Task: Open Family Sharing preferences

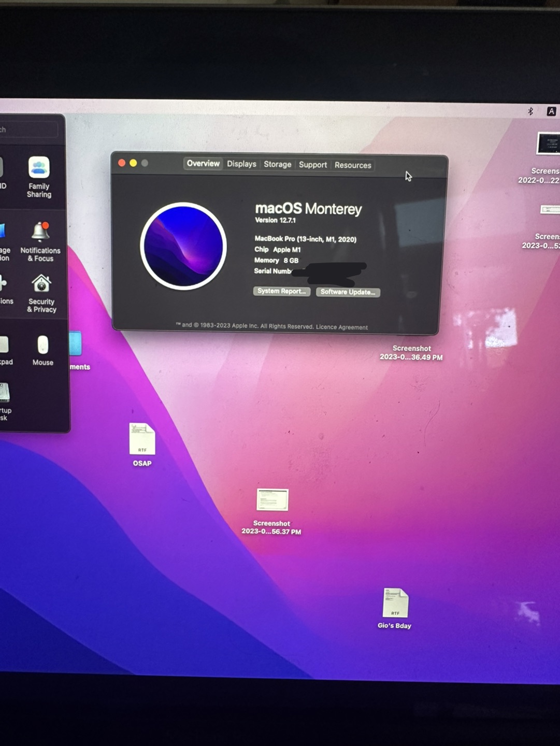Action: (39, 177)
